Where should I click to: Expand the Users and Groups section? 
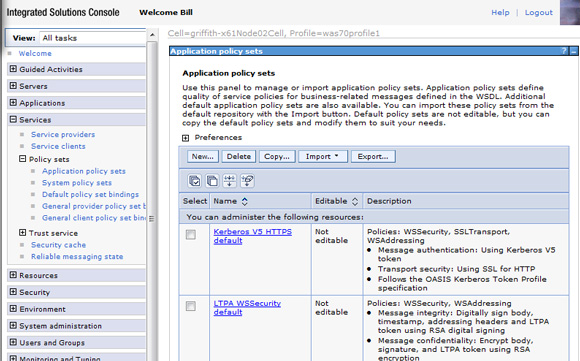[x=13, y=342]
